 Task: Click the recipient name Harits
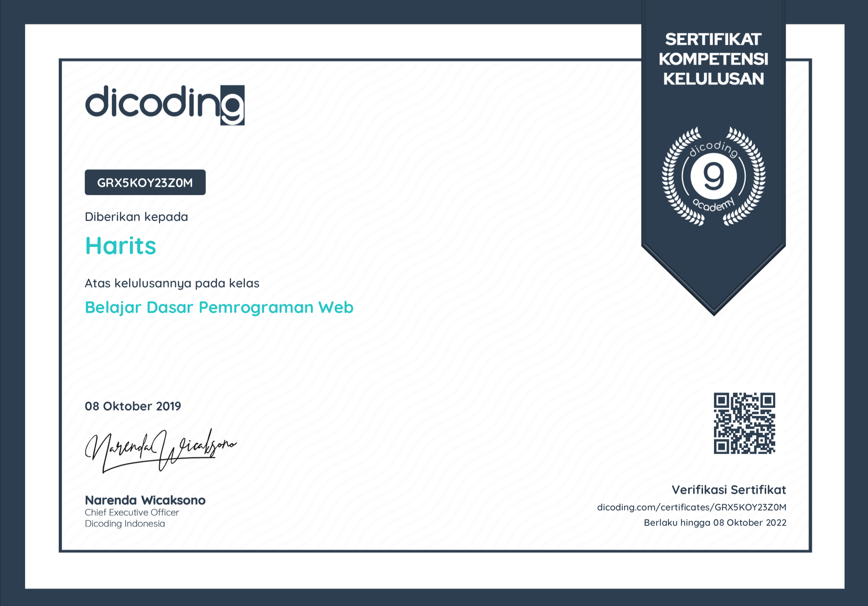click(x=120, y=246)
